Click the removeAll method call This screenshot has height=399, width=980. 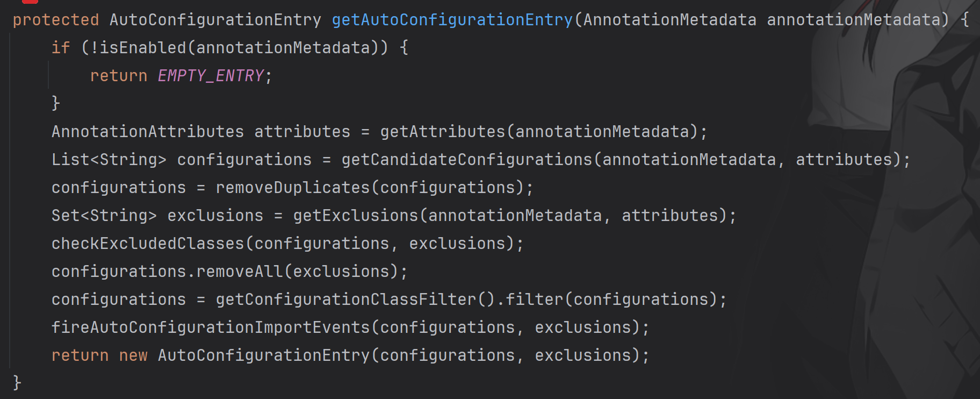(240, 272)
